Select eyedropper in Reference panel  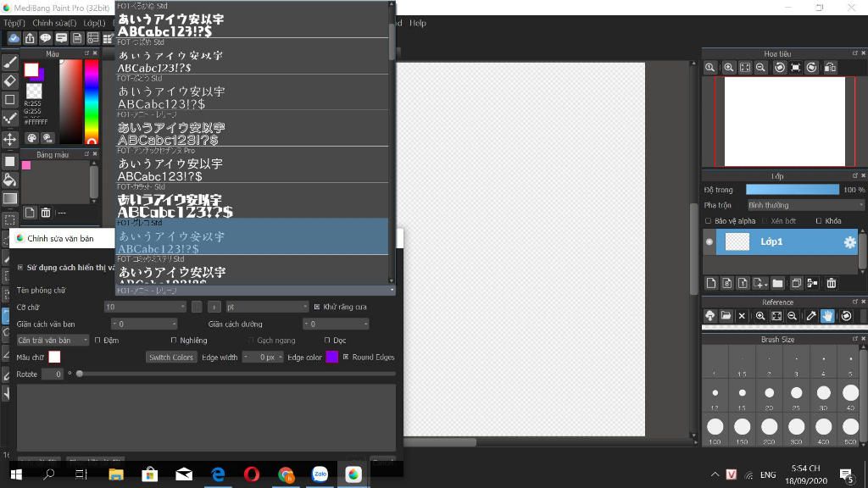coord(811,316)
